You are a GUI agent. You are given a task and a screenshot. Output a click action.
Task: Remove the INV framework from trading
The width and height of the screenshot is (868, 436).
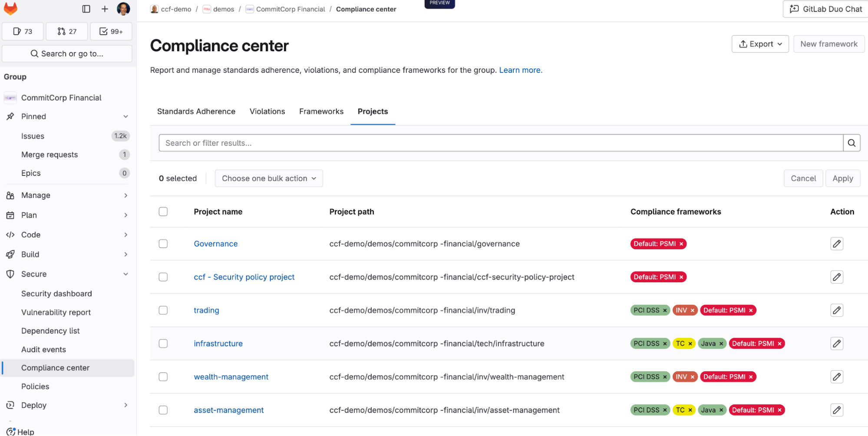(x=692, y=310)
